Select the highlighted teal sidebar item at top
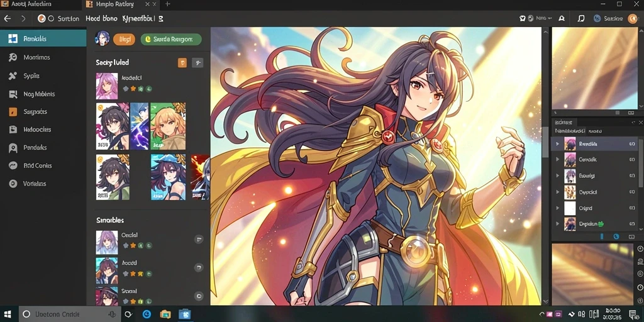The image size is (644, 322). [43, 38]
